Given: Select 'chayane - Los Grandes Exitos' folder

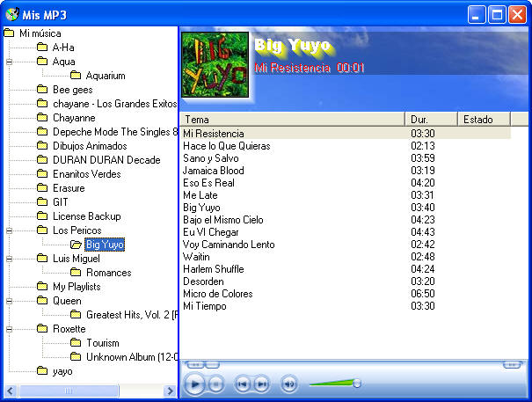Looking at the screenshot, I should pyautogui.click(x=115, y=104).
